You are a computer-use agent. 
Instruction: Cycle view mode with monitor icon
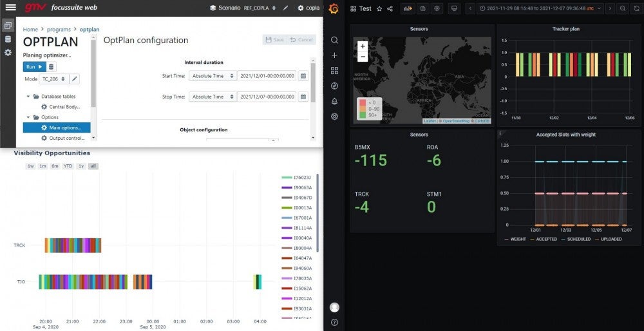click(454, 8)
